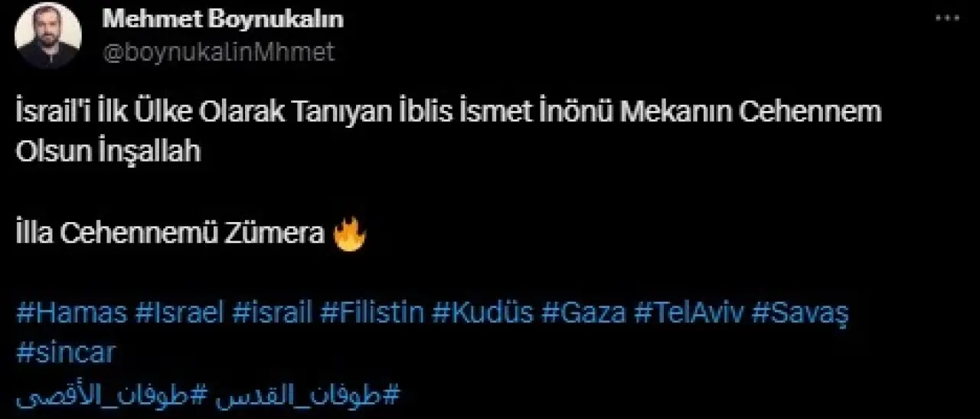The width and height of the screenshot is (980, 419).
Task: Click Mehmet Boynukalın's profile avatar
Action: 48,36
